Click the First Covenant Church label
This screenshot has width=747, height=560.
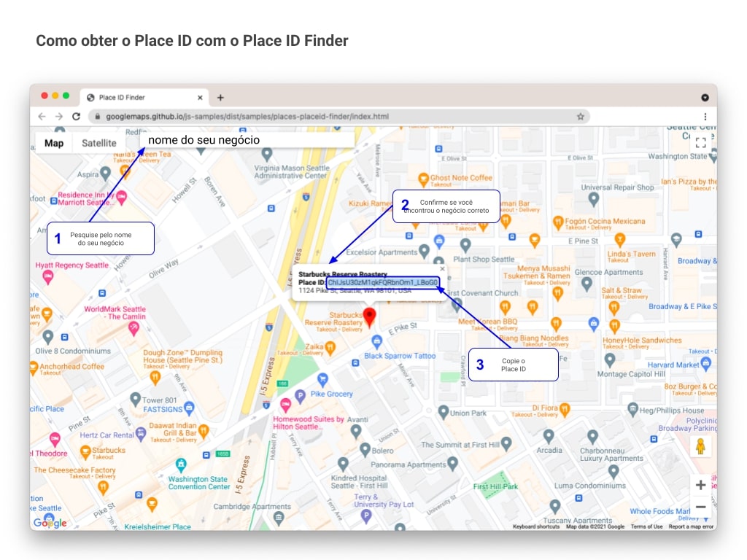[481, 293]
